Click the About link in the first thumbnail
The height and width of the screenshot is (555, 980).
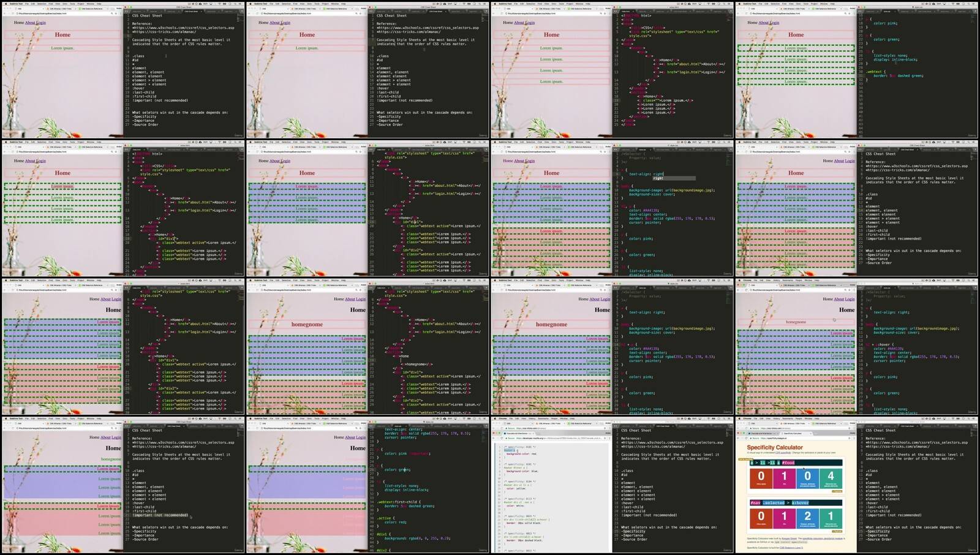tap(30, 23)
